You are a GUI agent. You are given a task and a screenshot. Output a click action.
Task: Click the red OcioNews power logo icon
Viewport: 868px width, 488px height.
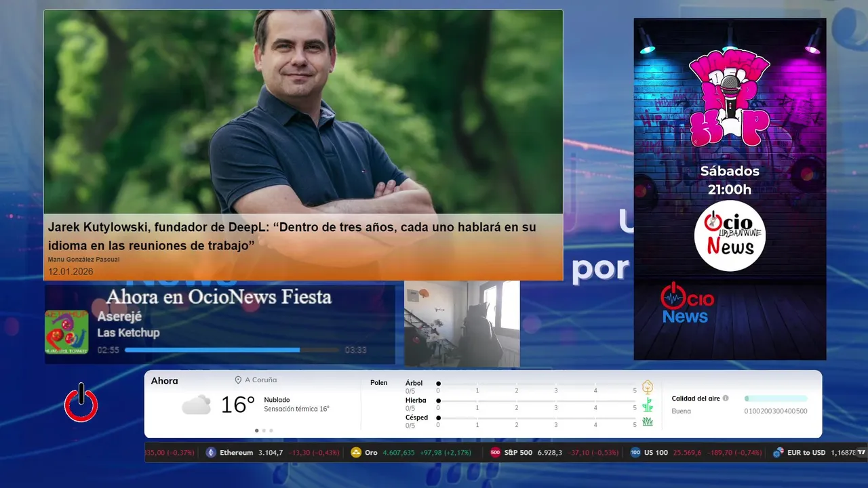tap(81, 403)
